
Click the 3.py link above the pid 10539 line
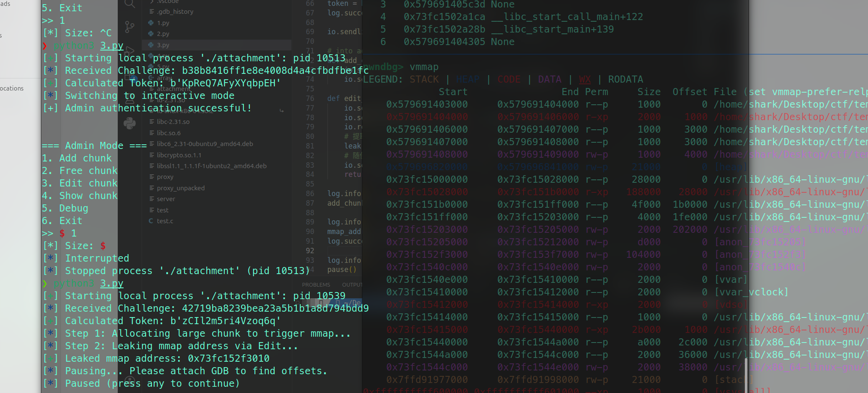[111, 283]
